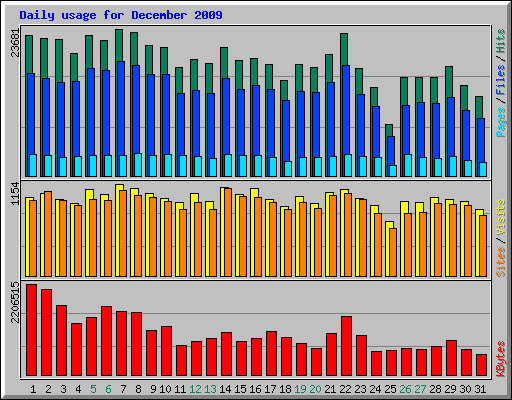
Task: Click the blue Files bar for day 14
Action: (226, 116)
